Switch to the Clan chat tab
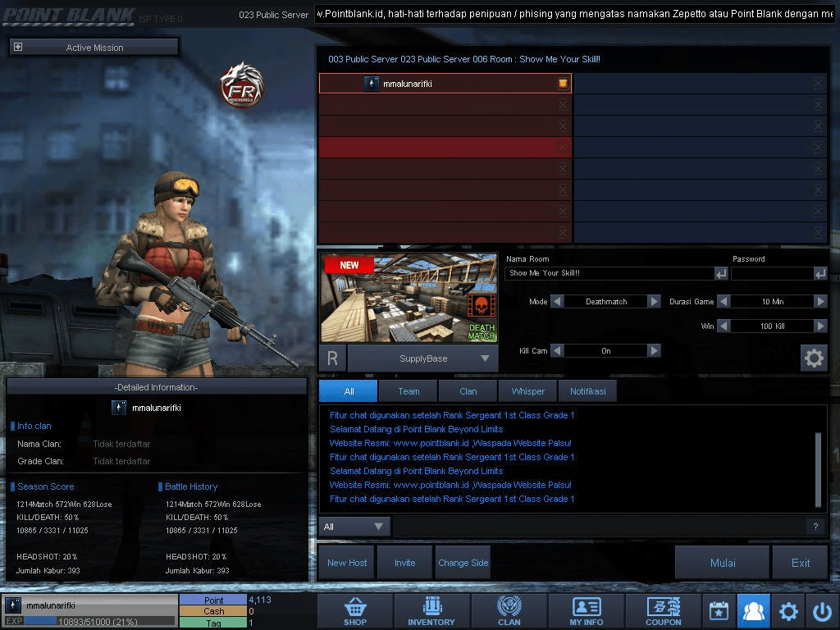 pyautogui.click(x=468, y=391)
